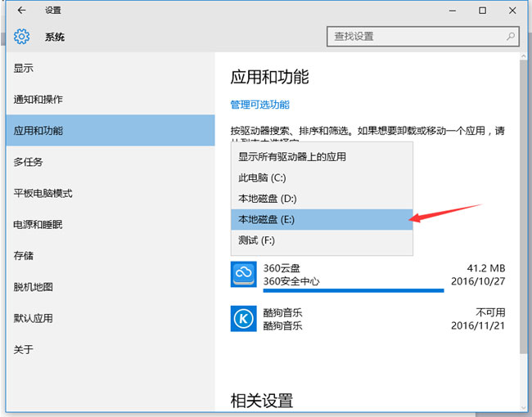
Task: Click the search magnifier icon
Action: tap(510, 37)
